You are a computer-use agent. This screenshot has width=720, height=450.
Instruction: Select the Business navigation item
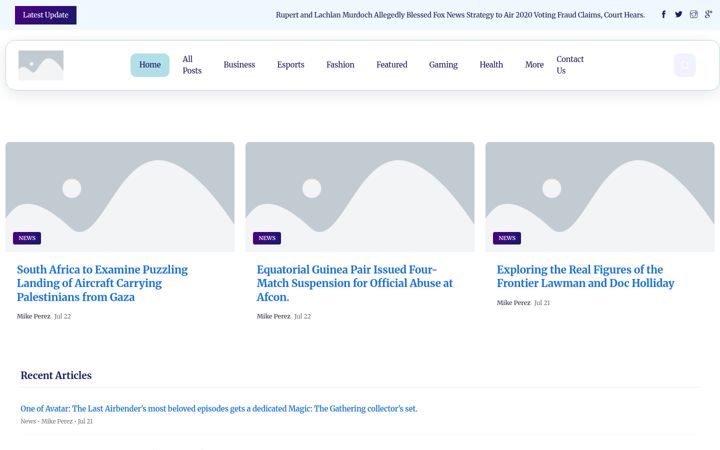coord(239,65)
